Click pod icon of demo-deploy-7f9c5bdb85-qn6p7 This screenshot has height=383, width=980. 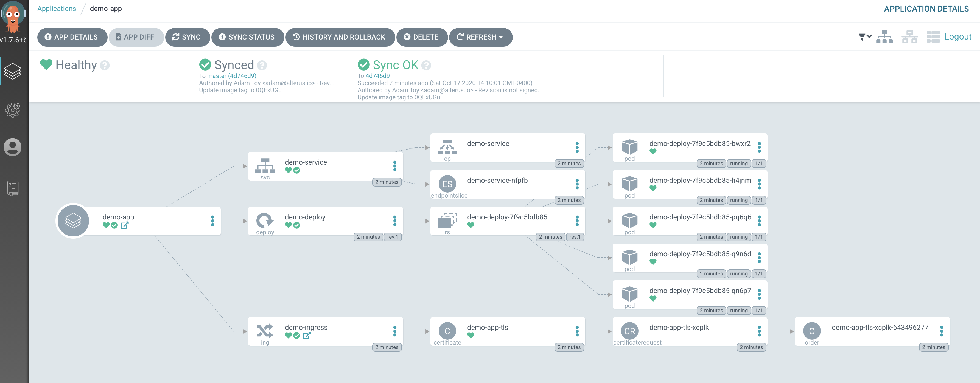[629, 294]
